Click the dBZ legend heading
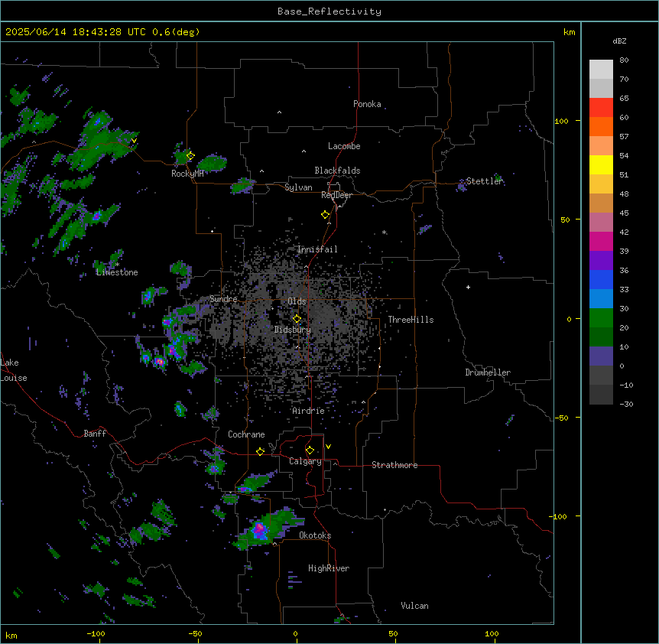The width and height of the screenshot is (659, 644). [619, 41]
